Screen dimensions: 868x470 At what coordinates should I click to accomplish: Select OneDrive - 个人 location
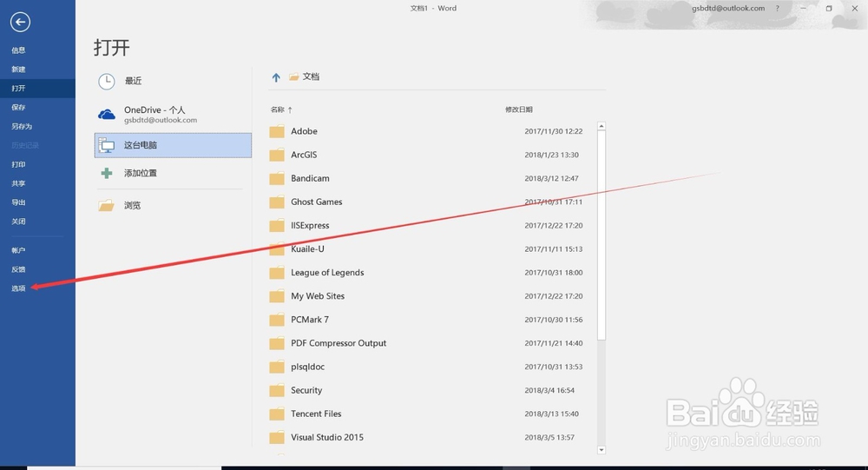[x=173, y=114]
